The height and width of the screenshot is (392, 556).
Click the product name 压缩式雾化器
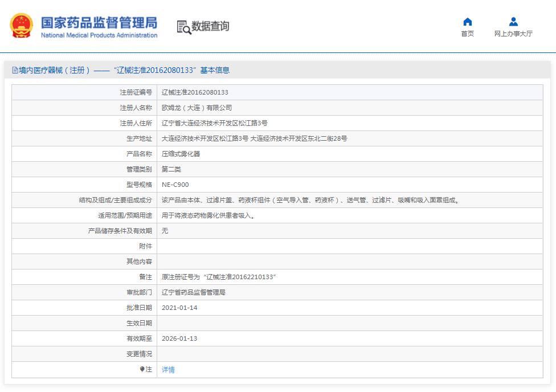tap(181, 154)
